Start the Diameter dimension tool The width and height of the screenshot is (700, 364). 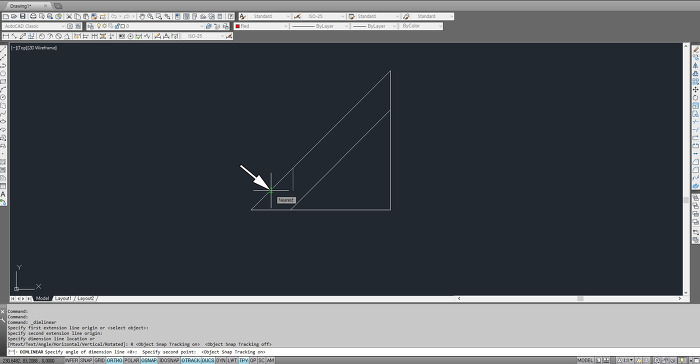pos(58,36)
